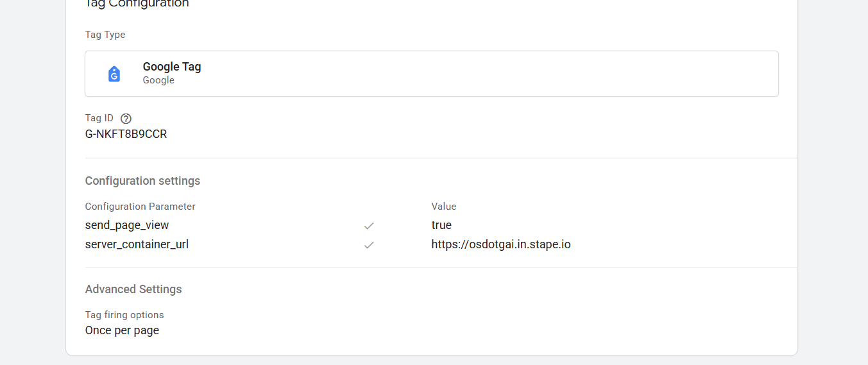
Task: Click the Tag firing options label
Action: 124,315
